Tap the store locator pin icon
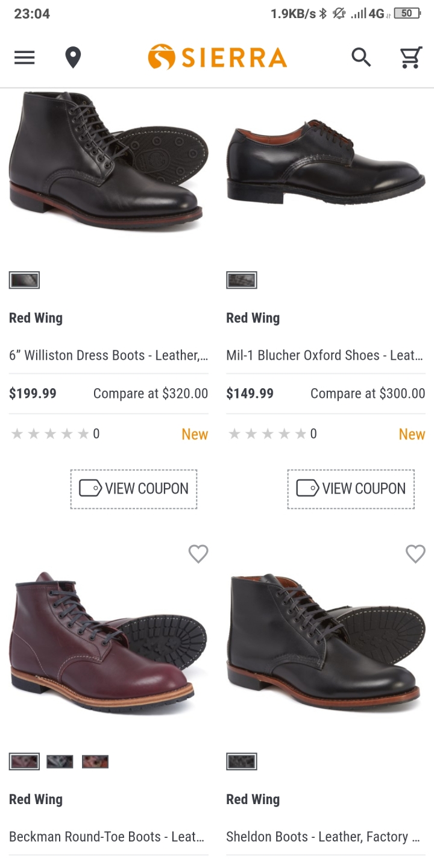Screen dimensions: 434x868 [73, 58]
